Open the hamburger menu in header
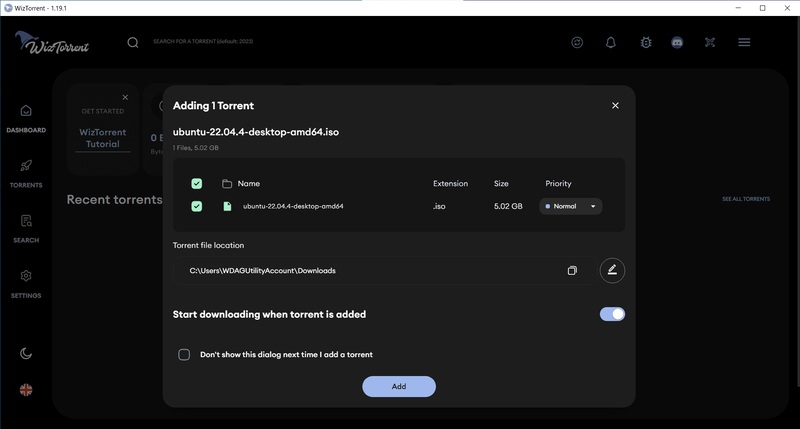The image size is (800, 429). [x=744, y=42]
